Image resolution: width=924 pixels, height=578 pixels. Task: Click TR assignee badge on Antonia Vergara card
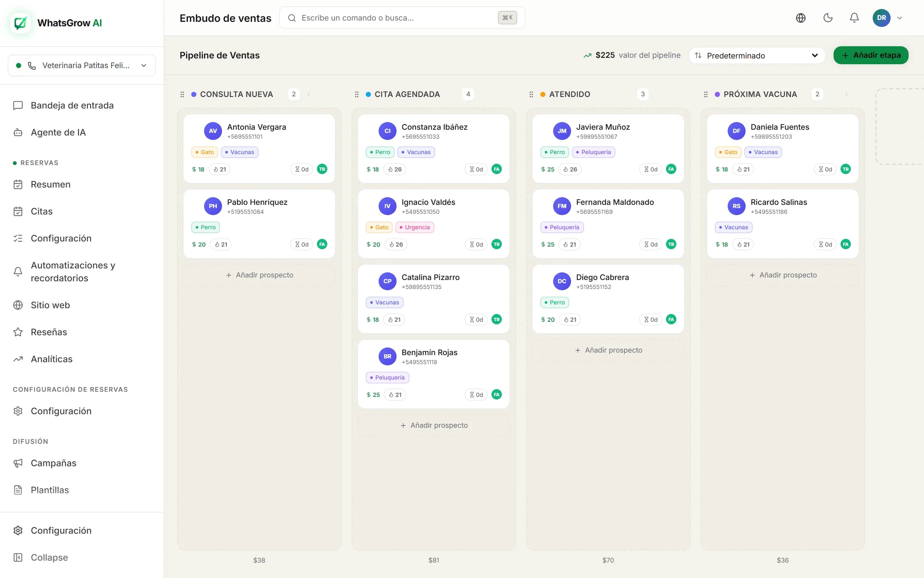tap(322, 169)
